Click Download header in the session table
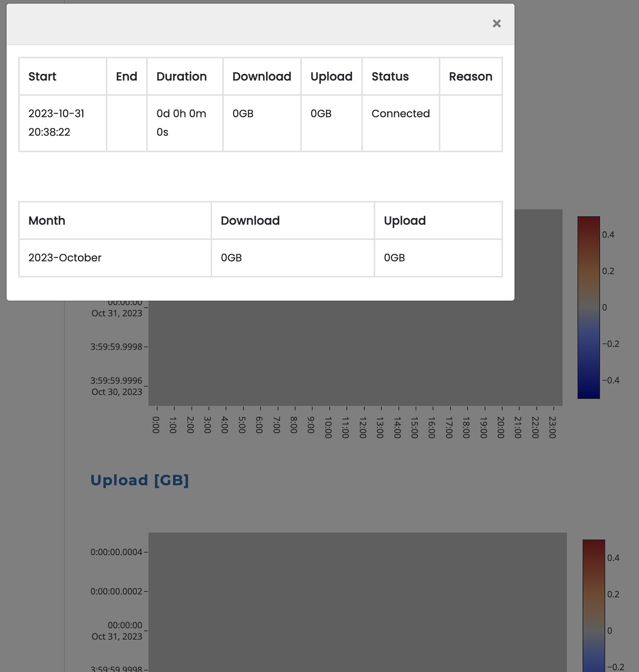Viewport: 639px width, 672px height. 262,77
